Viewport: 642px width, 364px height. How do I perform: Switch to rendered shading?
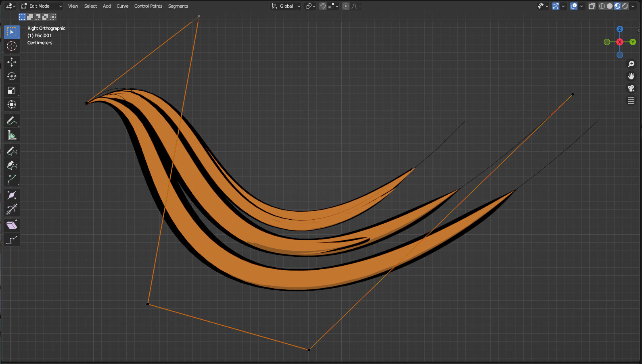click(x=625, y=6)
